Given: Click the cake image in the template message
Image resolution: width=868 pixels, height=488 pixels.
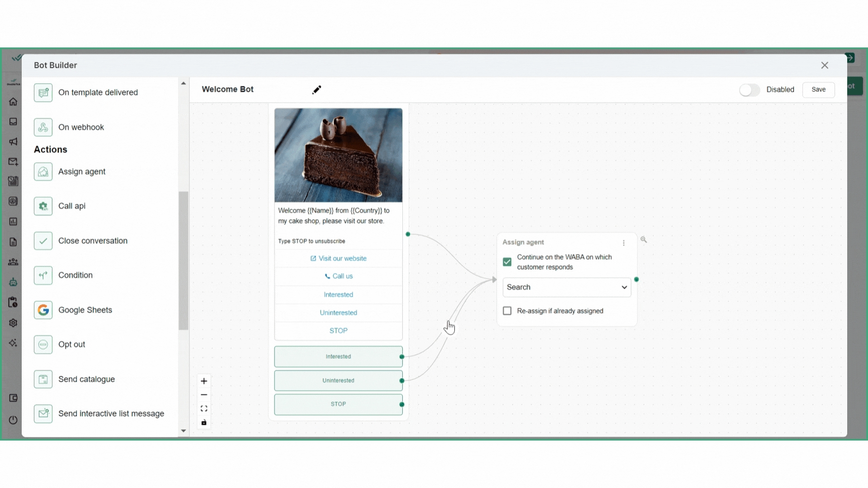Looking at the screenshot, I should [338, 155].
